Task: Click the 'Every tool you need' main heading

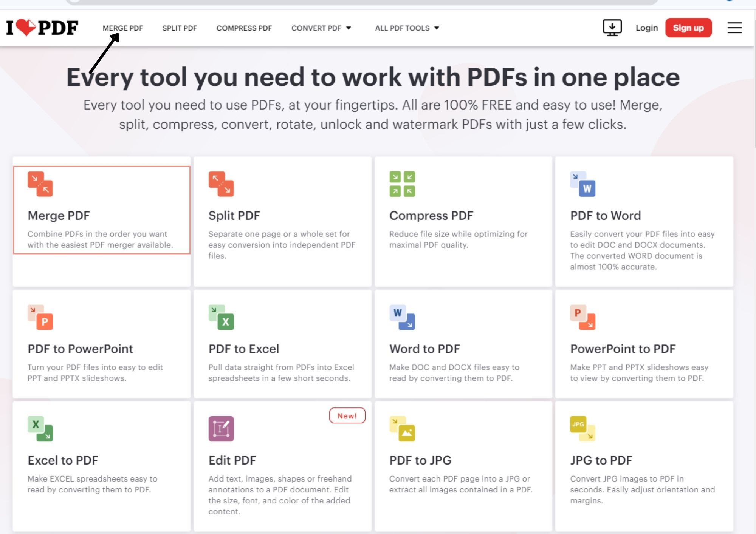Action: 373,77
